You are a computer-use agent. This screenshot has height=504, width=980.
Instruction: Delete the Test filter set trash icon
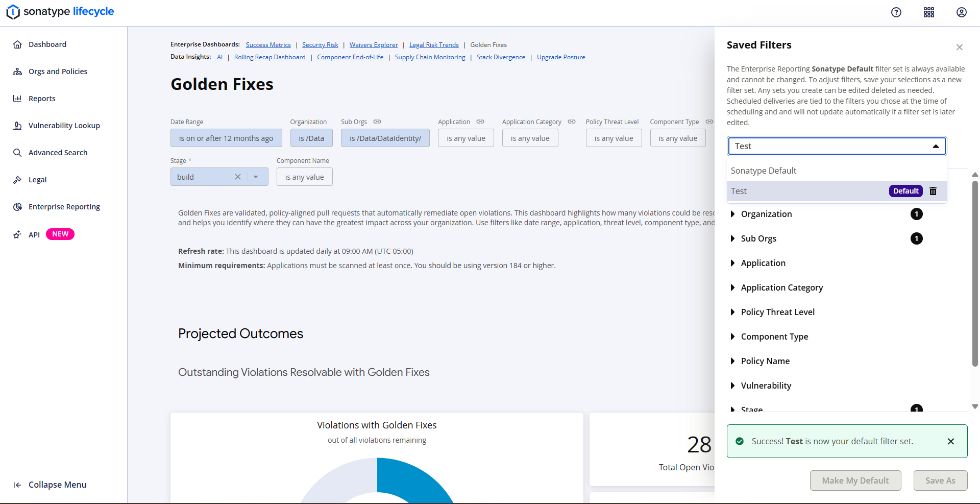tap(933, 191)
